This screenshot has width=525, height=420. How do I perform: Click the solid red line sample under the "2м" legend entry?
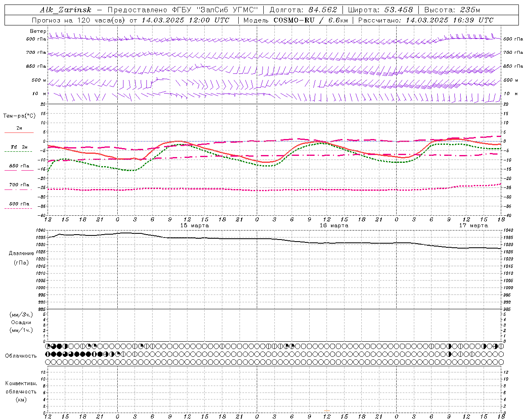coord(19,133)
